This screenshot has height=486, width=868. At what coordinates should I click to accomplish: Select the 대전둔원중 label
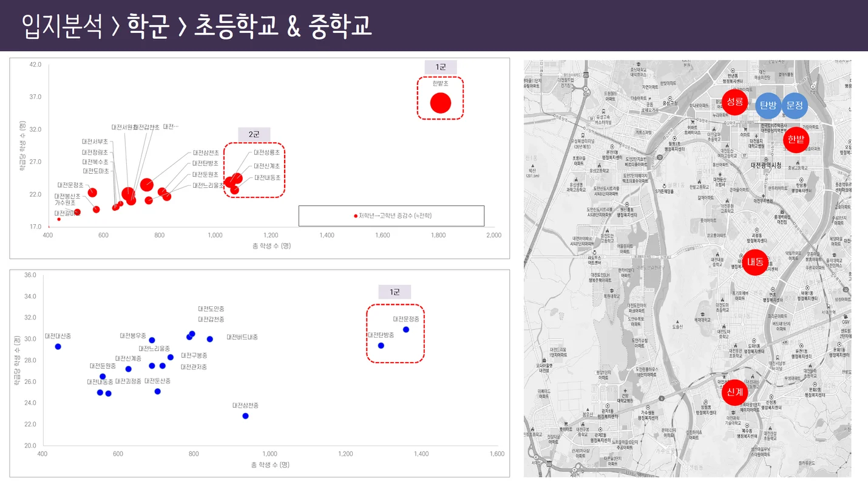103,366
